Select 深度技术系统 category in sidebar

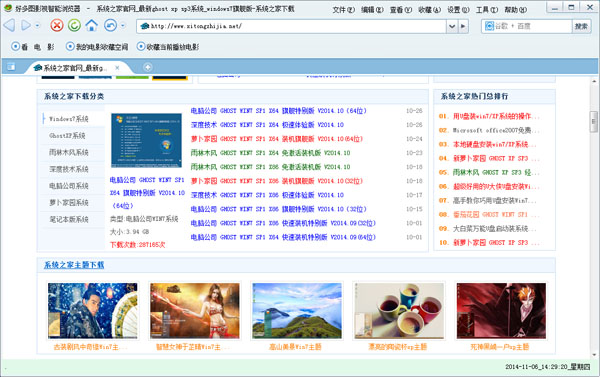click(x=69, y=169)
